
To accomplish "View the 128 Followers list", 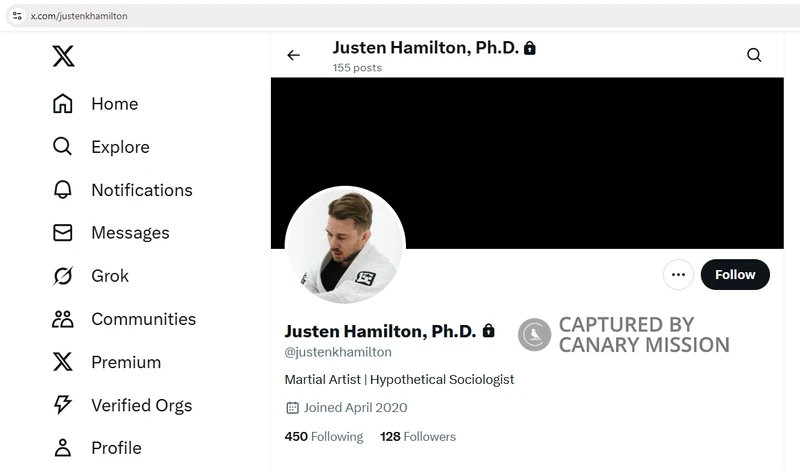I will click(x=418, y=437).
